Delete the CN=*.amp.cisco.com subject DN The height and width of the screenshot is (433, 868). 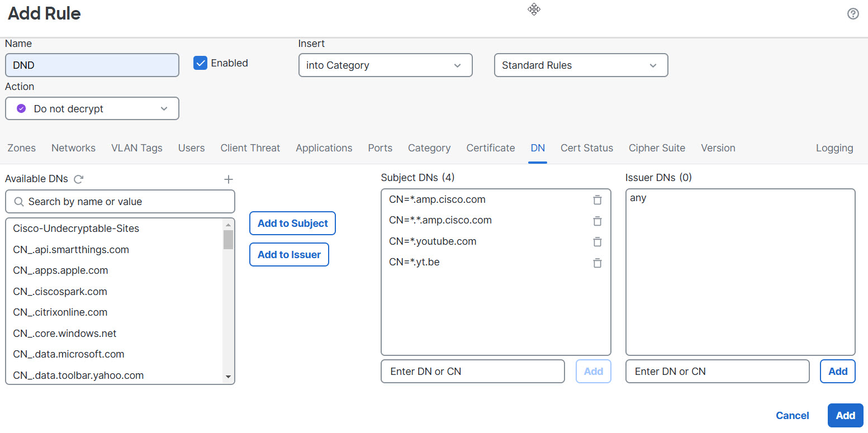click(x=597, y=199)
